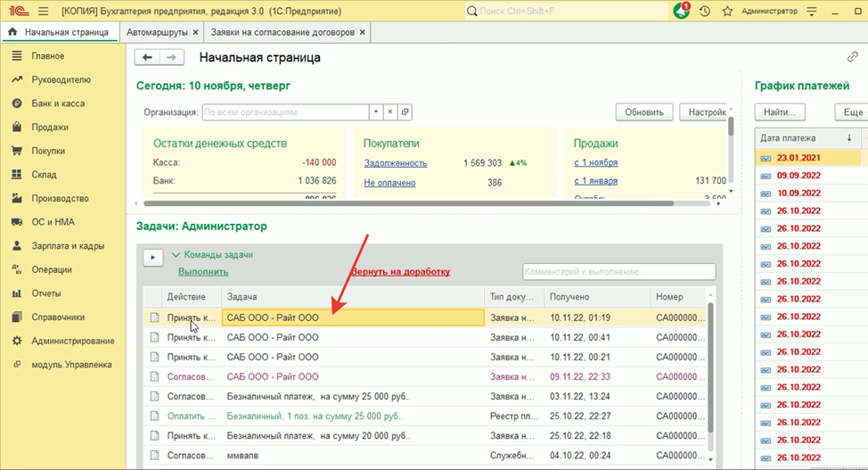Screen dimensions: 868x470
Task: Close the Заявки на согласование договоров tab
Action: [x=362, y=32]
